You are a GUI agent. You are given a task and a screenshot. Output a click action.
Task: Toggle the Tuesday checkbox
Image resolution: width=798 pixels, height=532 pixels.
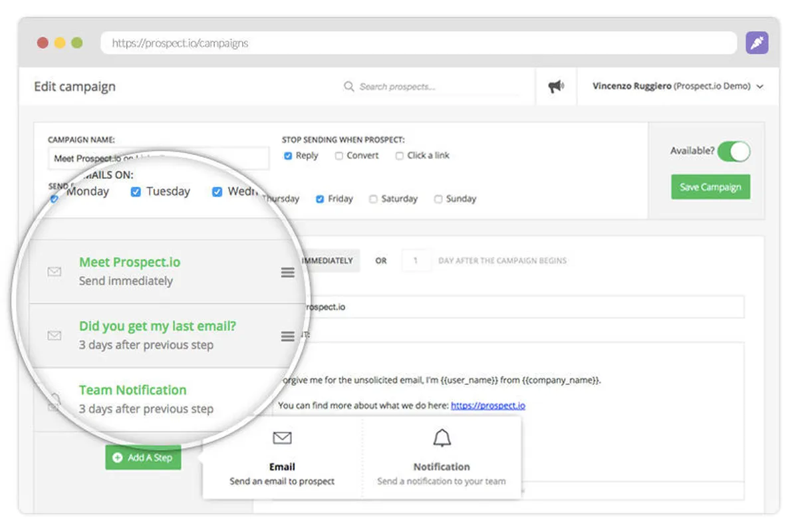coord(136,192)
